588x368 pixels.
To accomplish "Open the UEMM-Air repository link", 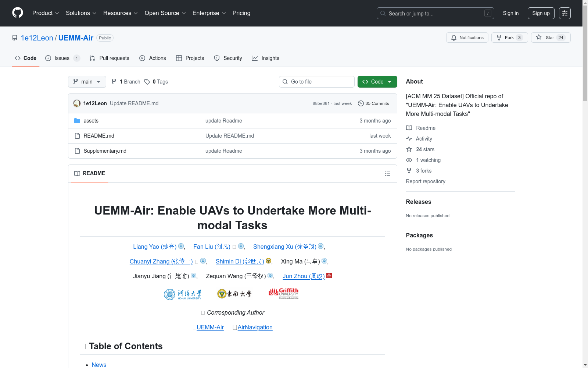I will click(x=76, y=38).
